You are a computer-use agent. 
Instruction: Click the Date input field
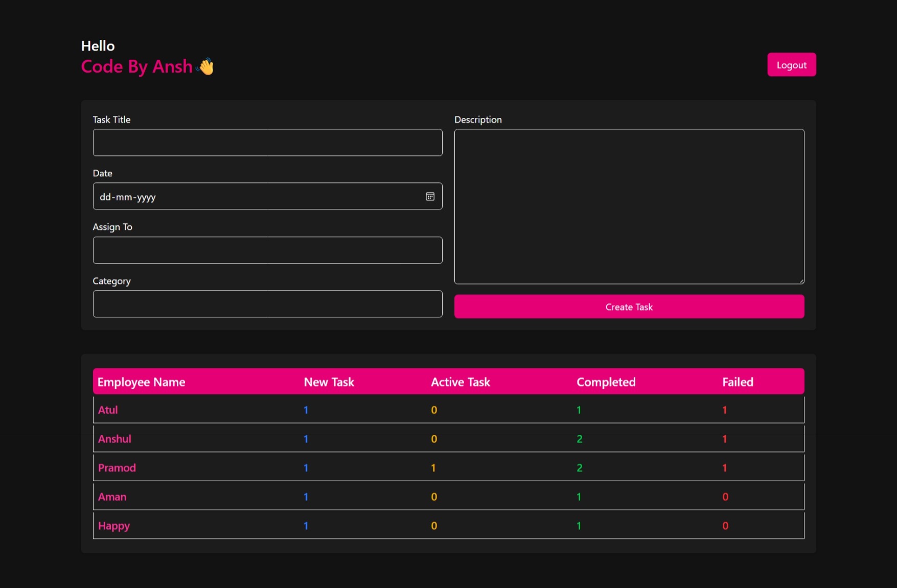(256, 197)
